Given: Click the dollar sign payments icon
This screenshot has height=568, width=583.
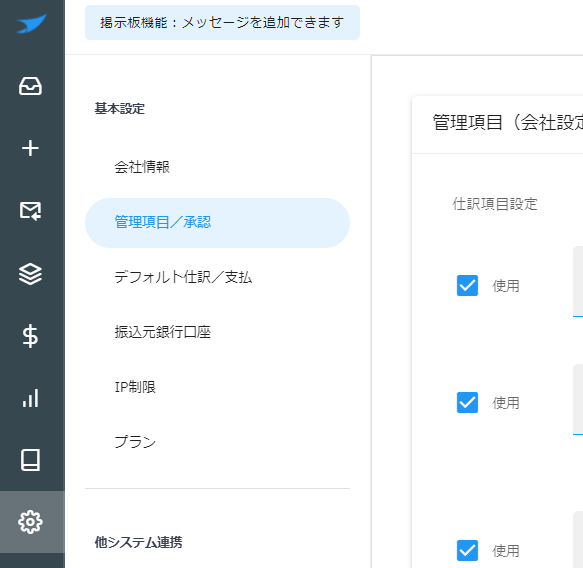Looking at the screenshot, I should point(30,336).
